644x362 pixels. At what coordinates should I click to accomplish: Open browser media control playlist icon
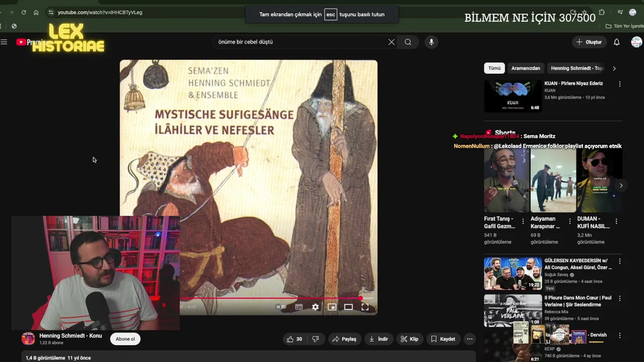pyautogui.click(x=620, y=12)
